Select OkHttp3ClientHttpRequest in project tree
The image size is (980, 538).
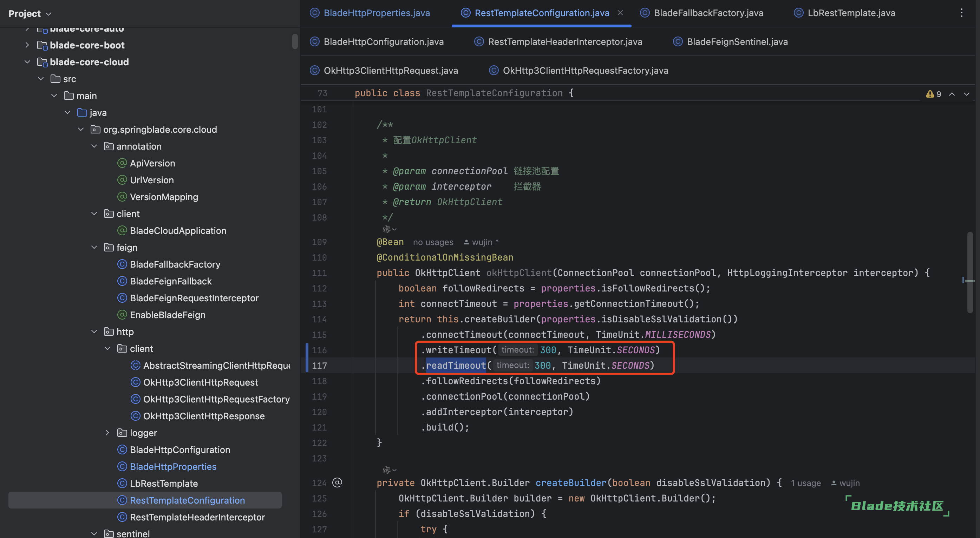[x=194, y=382]
